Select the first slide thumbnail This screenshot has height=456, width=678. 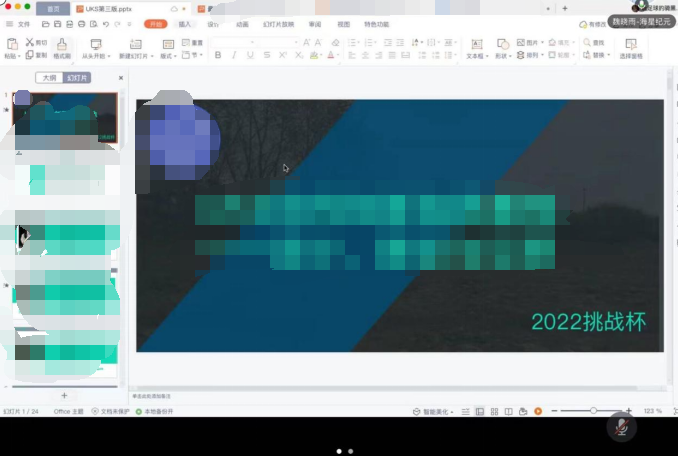click(65, 120)
